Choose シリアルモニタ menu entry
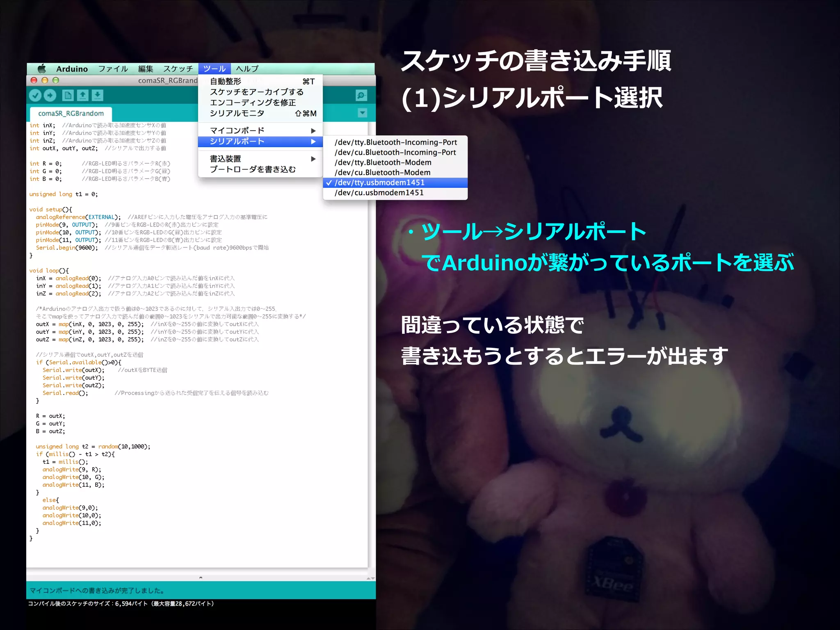 pos(260,113)
